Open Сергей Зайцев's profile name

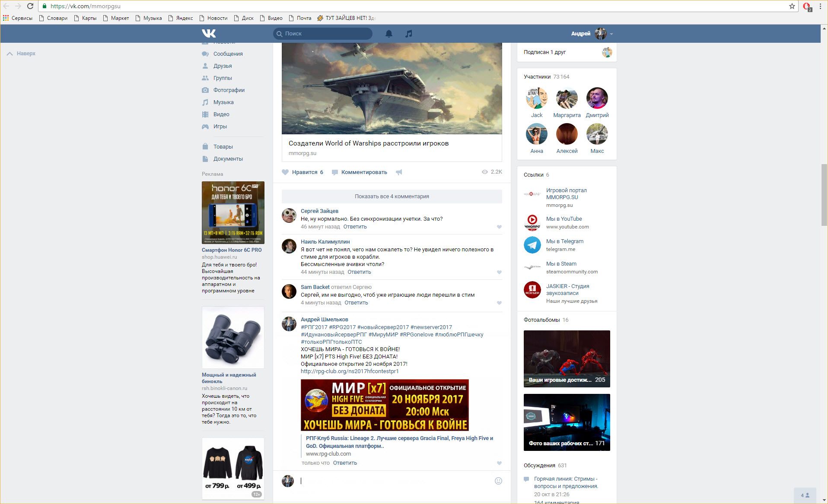coord(319,211)
